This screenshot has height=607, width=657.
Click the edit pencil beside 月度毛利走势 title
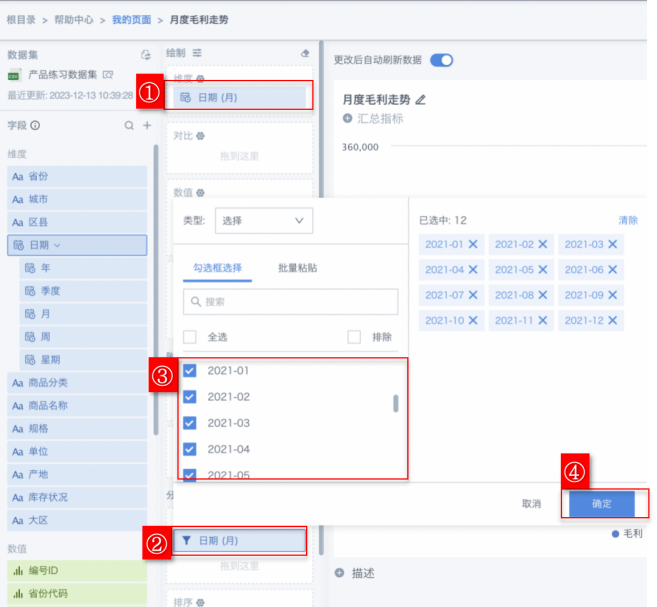click(420, 100)
